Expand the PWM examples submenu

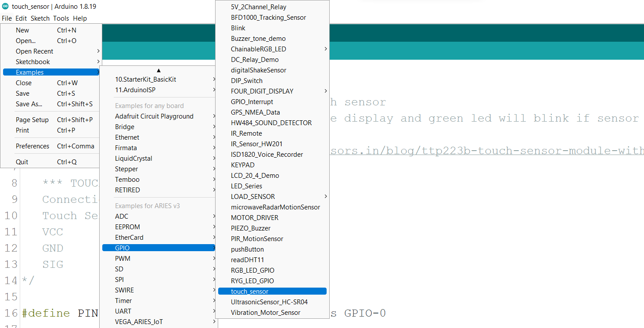[122, 258]
